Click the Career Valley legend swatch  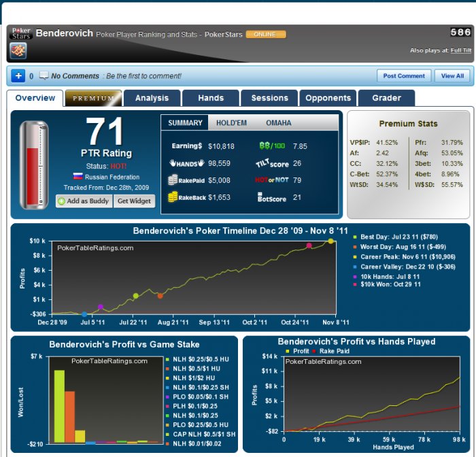[x=354, y=267]
